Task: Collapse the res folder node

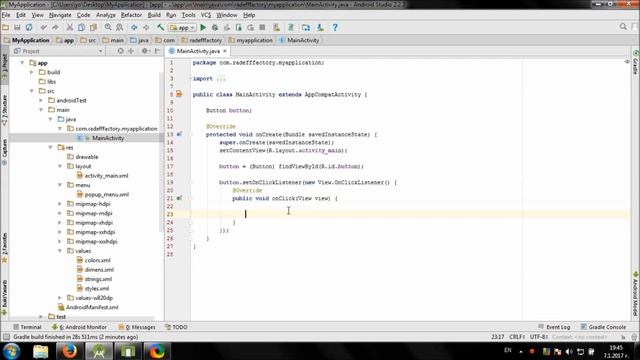Action: coord(51,147)
